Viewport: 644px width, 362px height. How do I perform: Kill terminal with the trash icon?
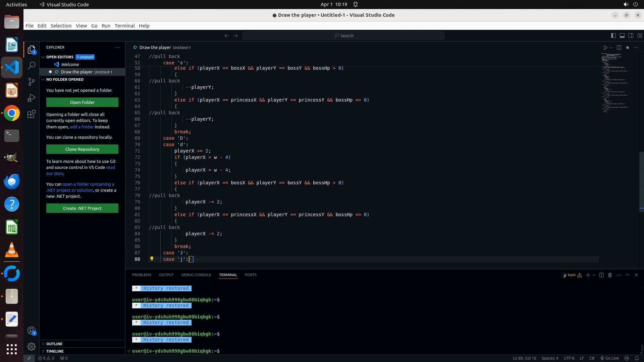(610, 275)
